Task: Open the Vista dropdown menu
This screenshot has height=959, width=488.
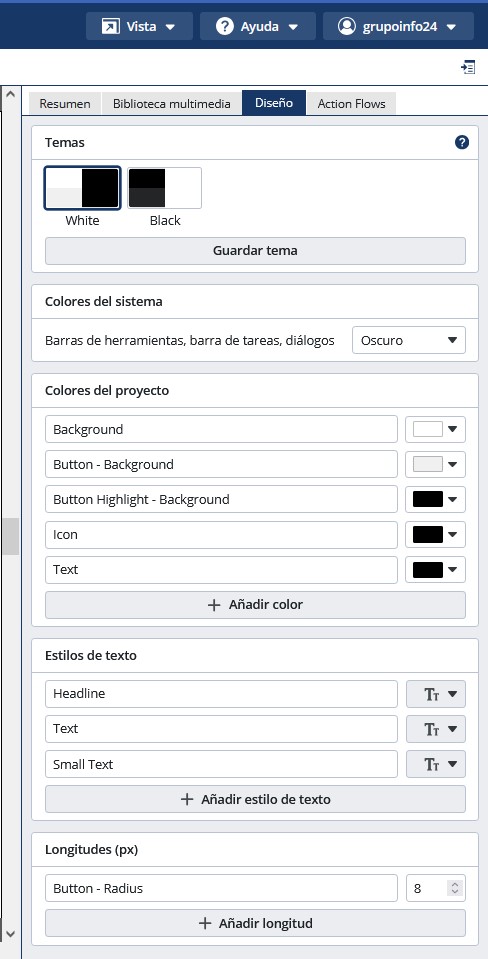Action: click(x=139, y=26)
